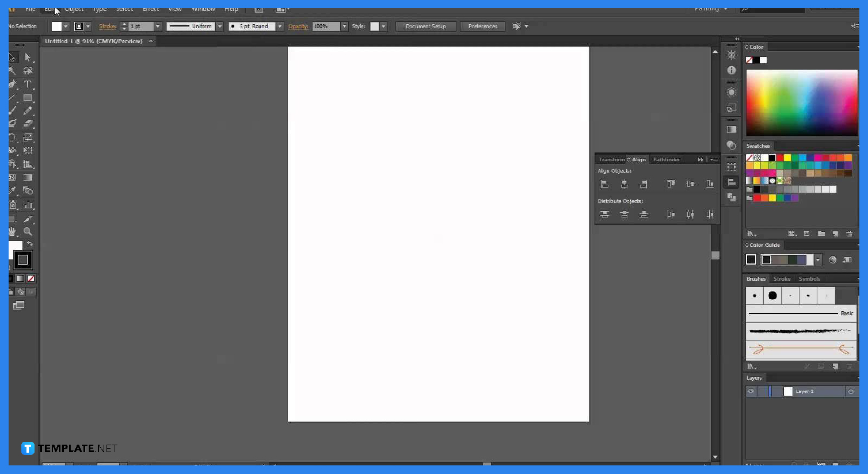Toggle the stroke color to None

(30, 279)
